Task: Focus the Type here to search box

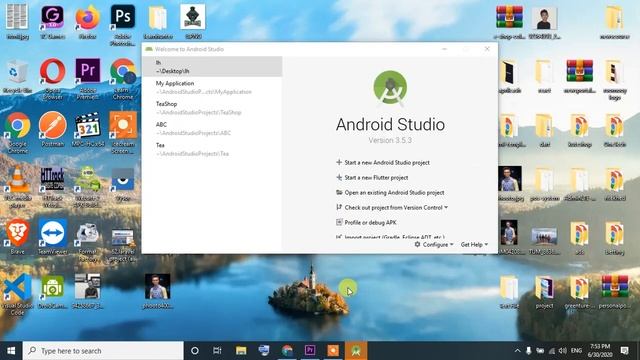Action: click(103, 351)
